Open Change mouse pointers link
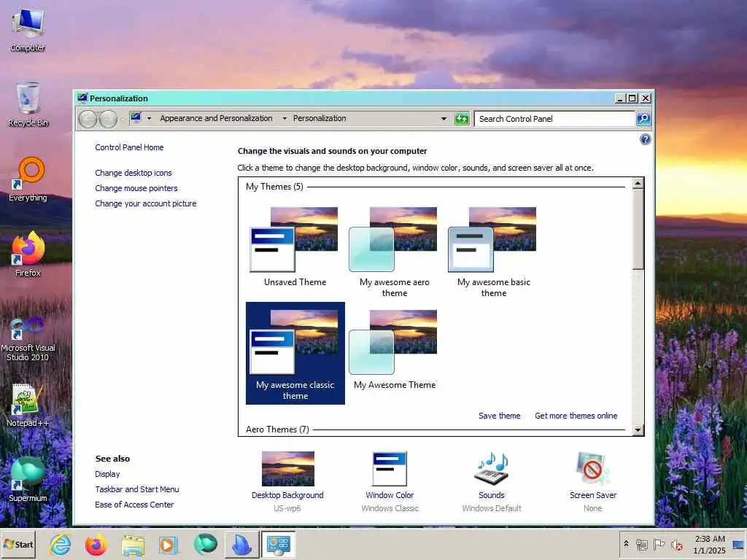Viewport: 747px width, 560px height. pyautogui.click(x=136, y=188)
